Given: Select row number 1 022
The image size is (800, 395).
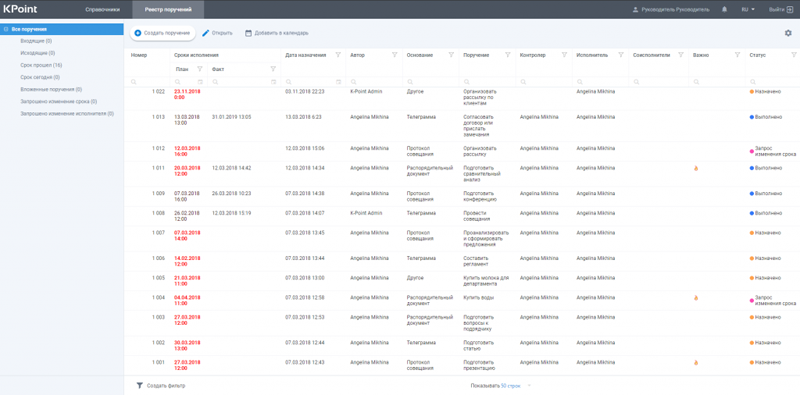Looking at the screenshot, I should tap(158, 91).
